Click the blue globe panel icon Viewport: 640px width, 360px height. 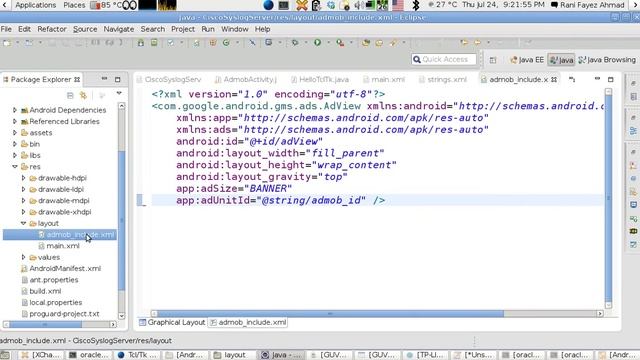pyautogui.click(x=269, y=5)
